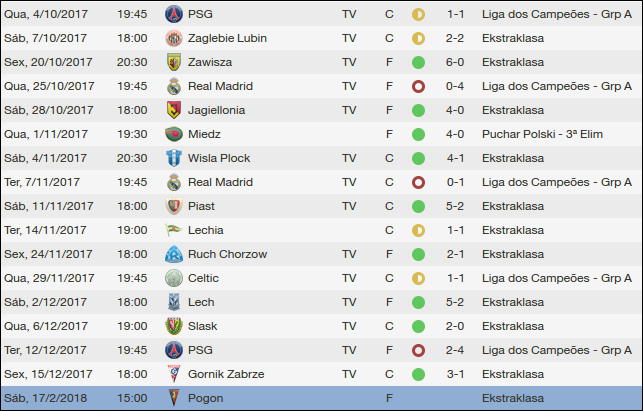Viewport: 643px width, 411px height.
Task: Click the Wisla Plock club crest
Action: pyautogui.click(x=173, y=158)
